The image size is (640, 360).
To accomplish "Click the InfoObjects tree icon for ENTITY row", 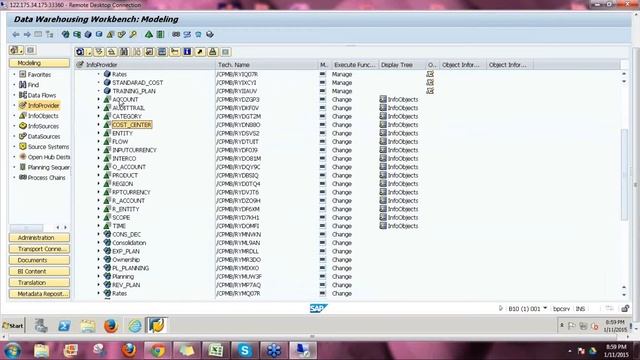I will click(383, 133).
